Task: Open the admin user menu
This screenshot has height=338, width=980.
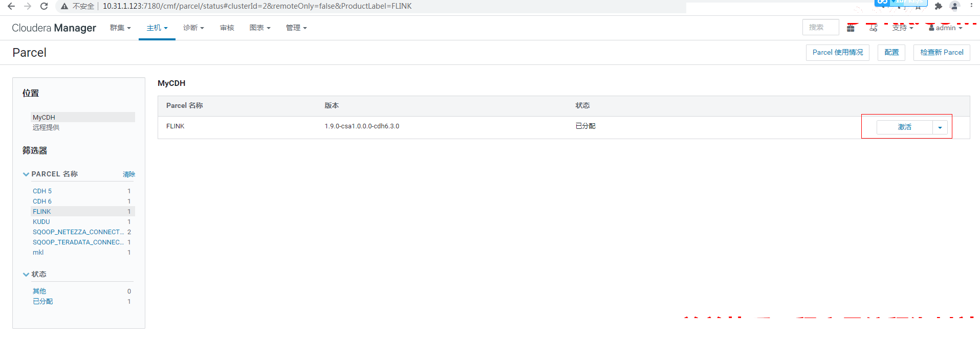Action: tap(946, 28)
